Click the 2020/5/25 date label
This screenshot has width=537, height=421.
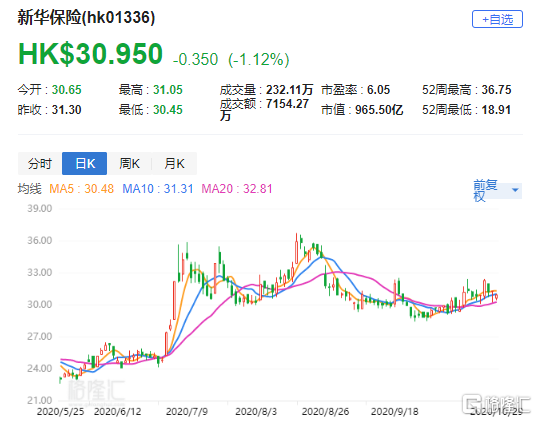click(x=60, y=411)
